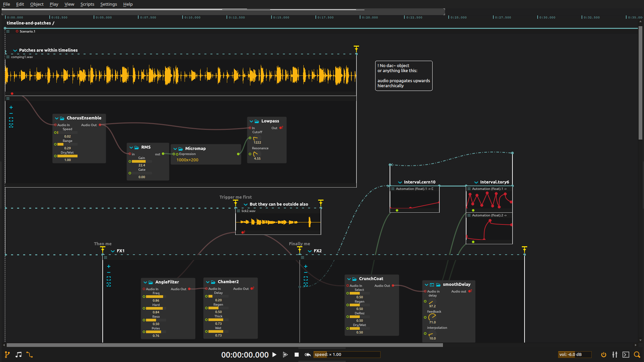Screen dimensions: 644x362
Task: Toggle the green enable dot on Interval.cern10
Action: [397, 210]
